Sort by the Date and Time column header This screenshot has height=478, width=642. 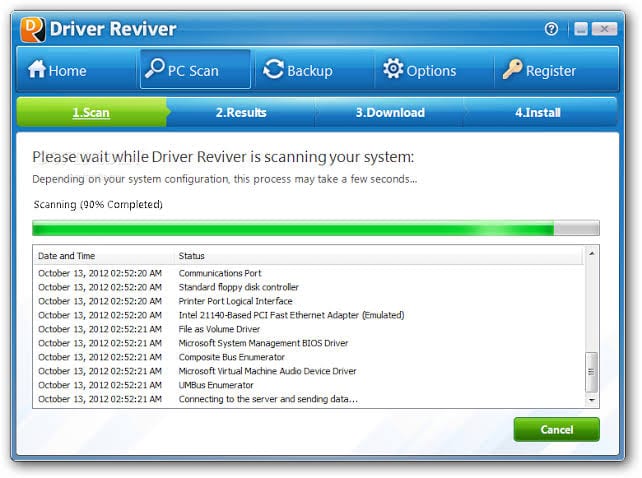point(66,256)
